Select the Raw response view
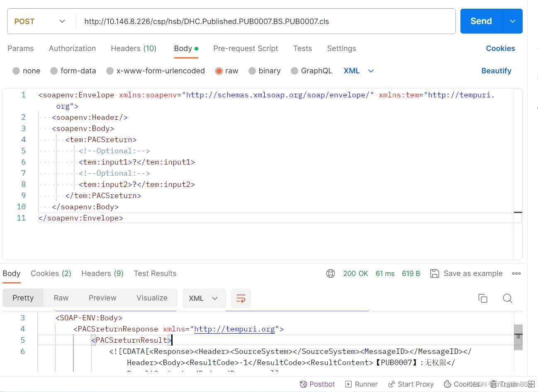 click(x=61, y=298)
